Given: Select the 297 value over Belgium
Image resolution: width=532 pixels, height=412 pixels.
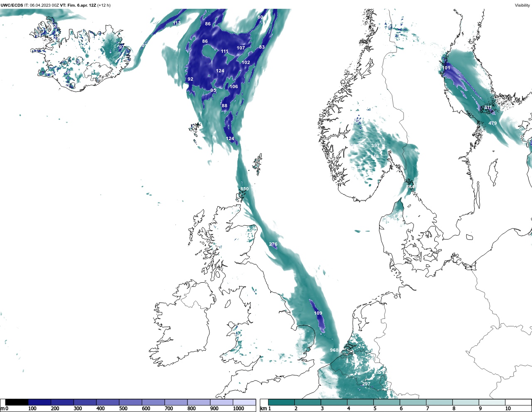Looking at the screenshot, I should (366, 384).
